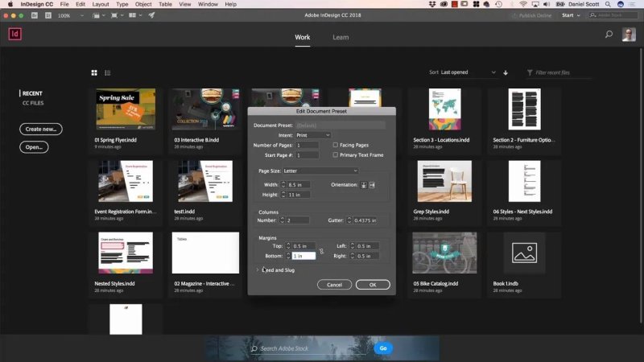The height and width of the screenshot is (362, 644).
Task: Open the Arrange Documents dropdown
Action: click(135, 15)
